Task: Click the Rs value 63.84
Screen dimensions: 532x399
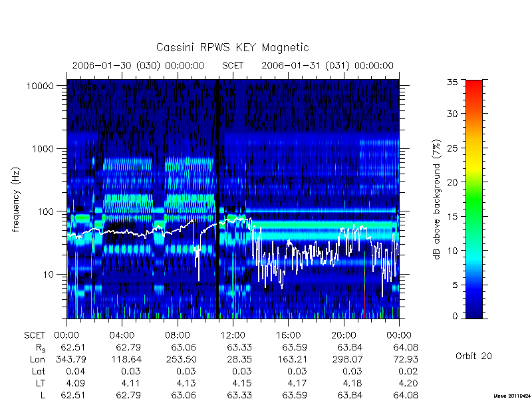Action: 350,347
